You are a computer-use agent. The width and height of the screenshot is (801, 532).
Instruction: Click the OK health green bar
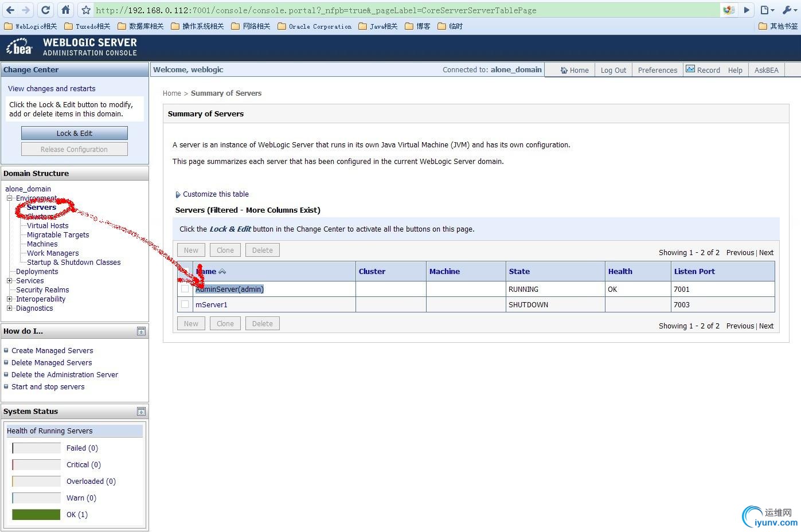36,514
